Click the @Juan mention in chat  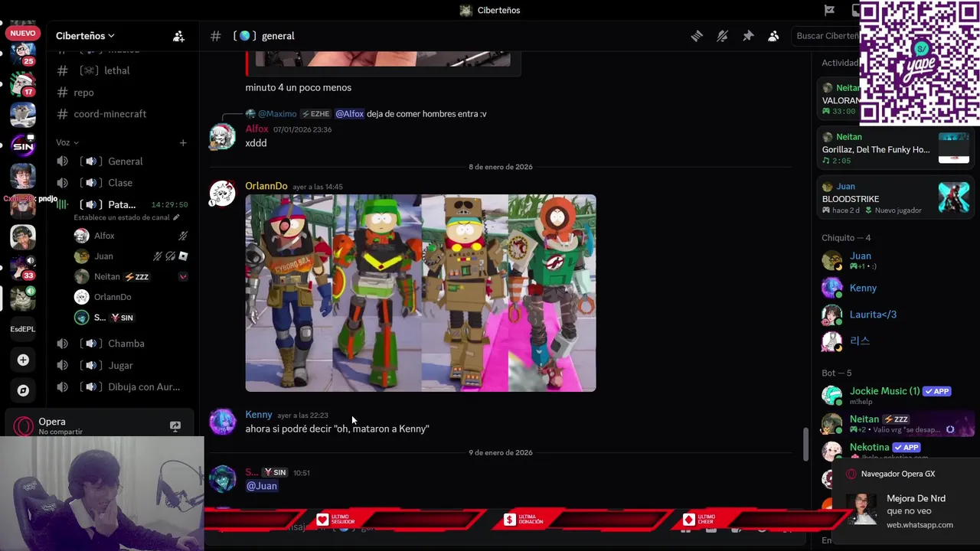click(x=262, y=486)
